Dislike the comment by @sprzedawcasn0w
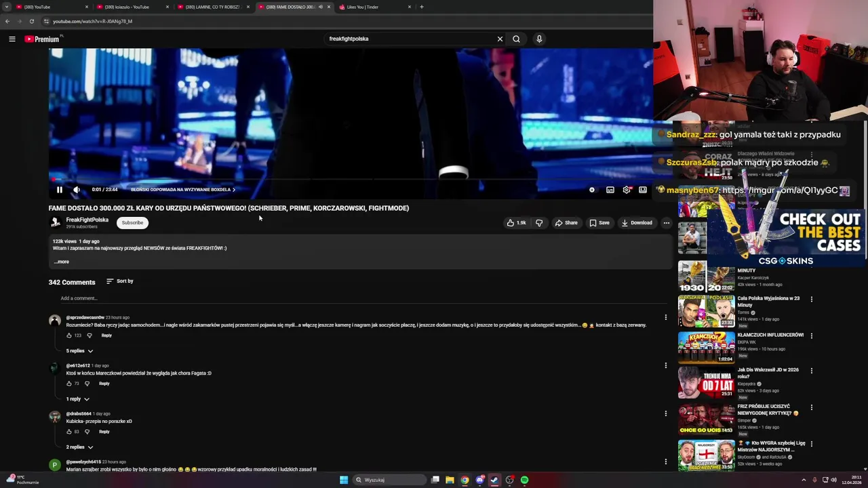Image resolution: width=868 pixels, height=488 pixels. click(90, 335)
